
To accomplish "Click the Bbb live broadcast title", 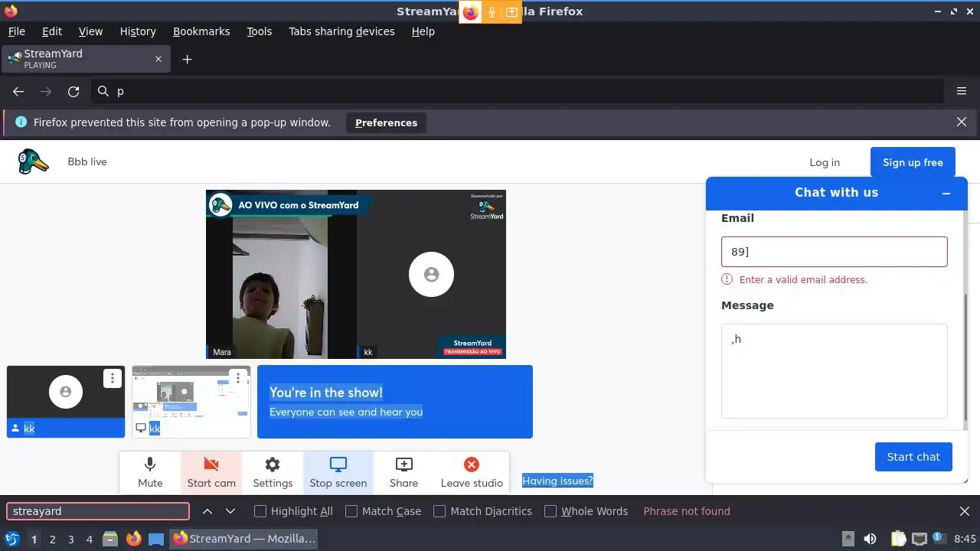I will pos(87,161).
